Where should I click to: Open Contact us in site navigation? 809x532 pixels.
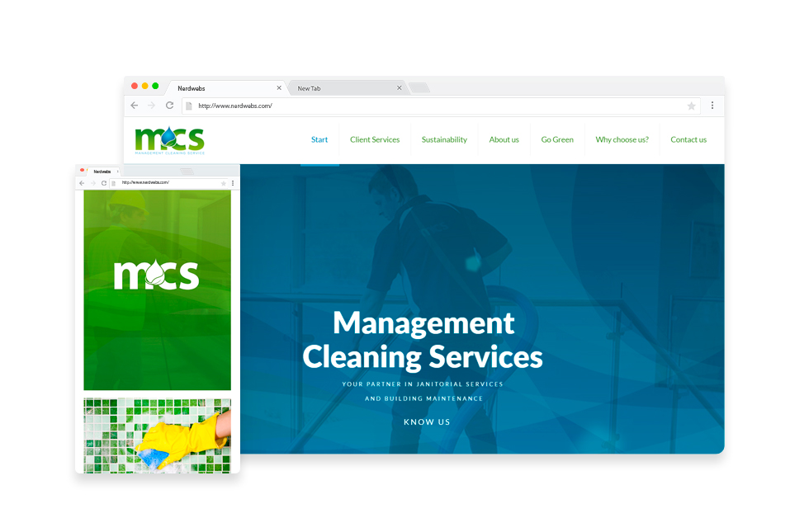pos(688,139)
